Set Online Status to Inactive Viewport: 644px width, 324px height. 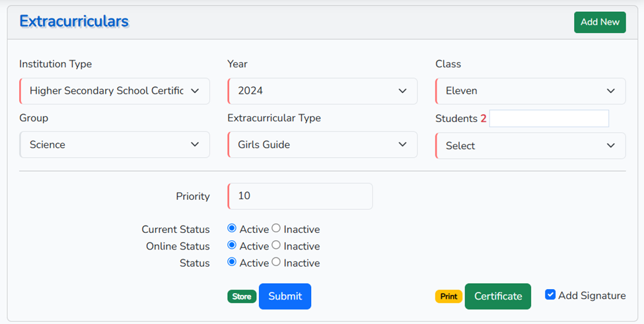(276, 245)
